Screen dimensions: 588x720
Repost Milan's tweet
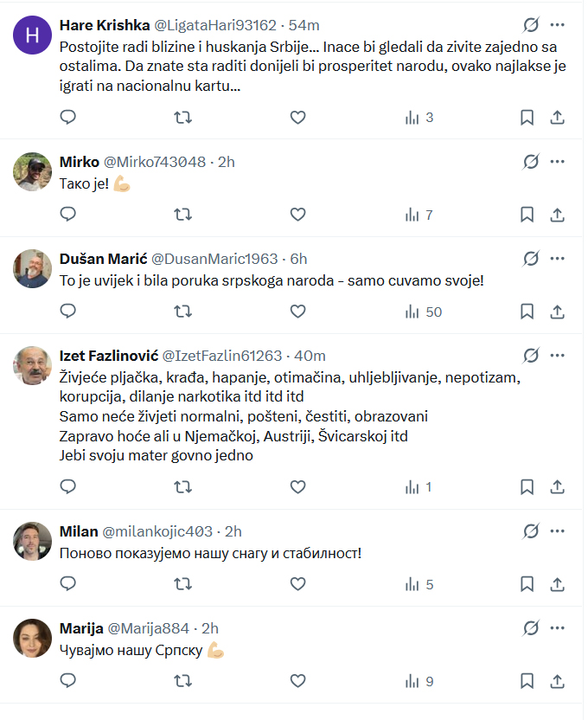(x=183, y=585)
